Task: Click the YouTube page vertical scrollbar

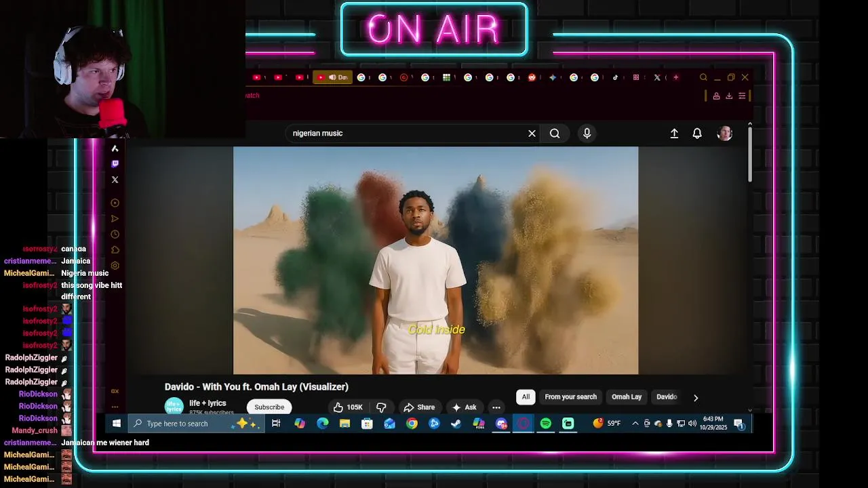Action: pos(750,153)
